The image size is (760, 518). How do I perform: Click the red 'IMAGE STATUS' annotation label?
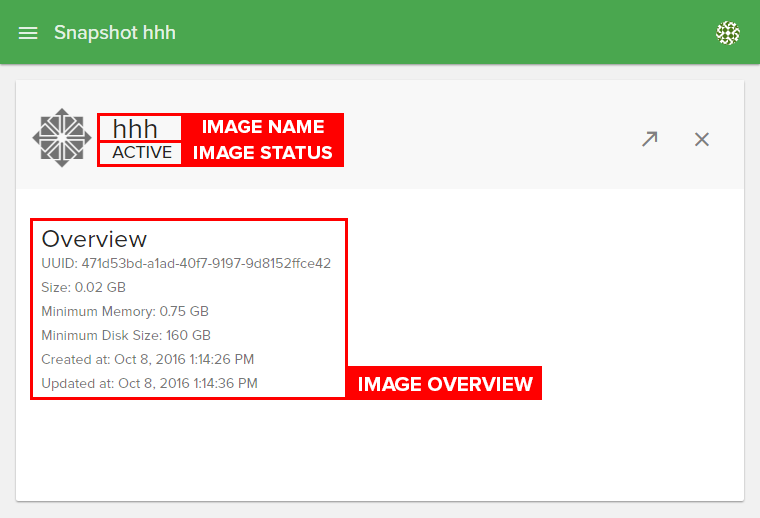[262, 153]
